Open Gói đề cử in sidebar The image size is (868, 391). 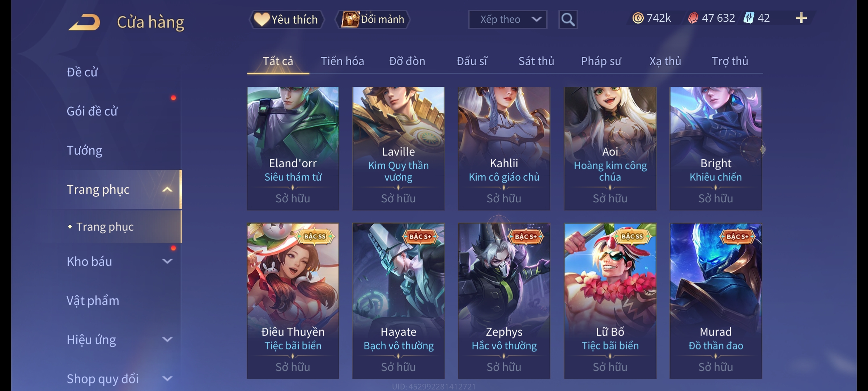[92, 111]
